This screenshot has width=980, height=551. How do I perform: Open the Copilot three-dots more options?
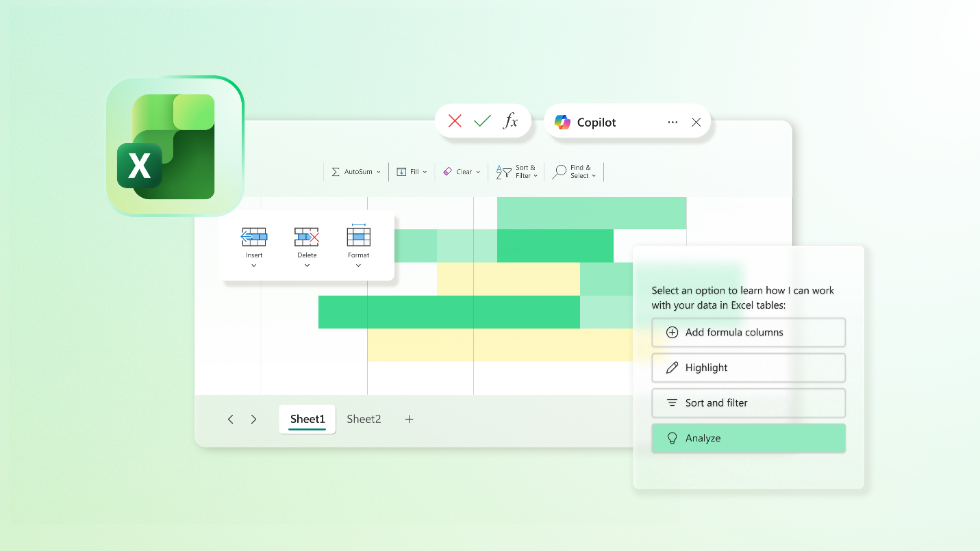[x=673, y=122]
